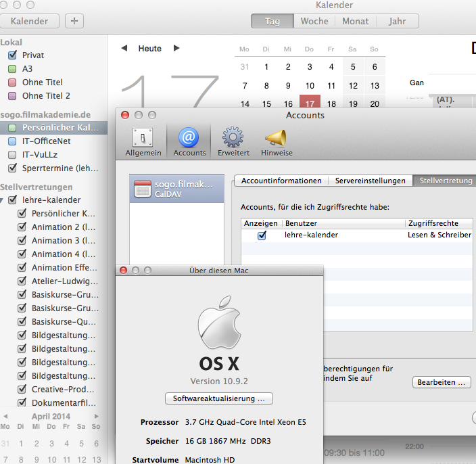476x464 pixels.
Task: Show previous month in mini calendar
Action: 6,417
